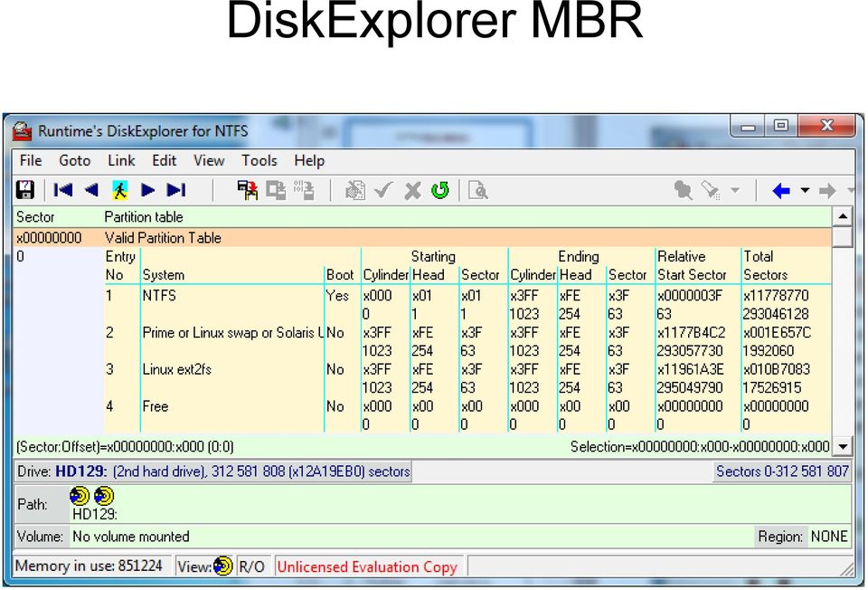Click the 'Unlicensed Evaluation Copy' status text
Viewport: 868px width, 590px height.
tap(367, 566)
